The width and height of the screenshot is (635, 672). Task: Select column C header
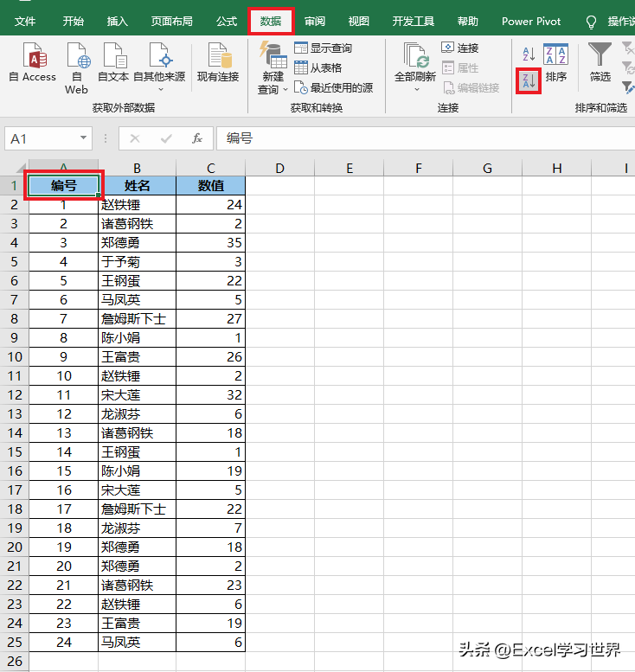click(x=210, y=168)
